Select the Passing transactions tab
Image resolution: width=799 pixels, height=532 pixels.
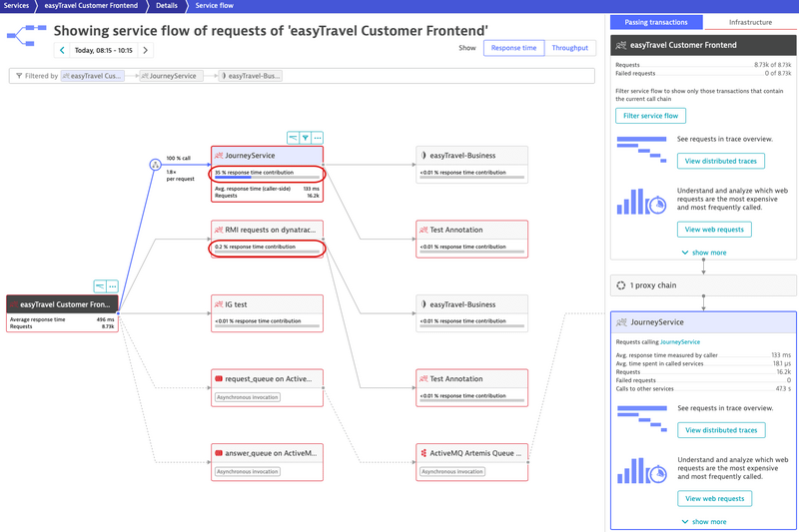point(656,22)
